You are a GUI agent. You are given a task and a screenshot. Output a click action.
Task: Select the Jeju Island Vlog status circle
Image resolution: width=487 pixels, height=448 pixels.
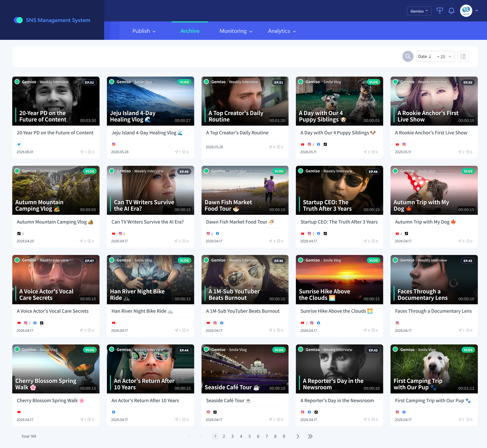click(x=112, y=82)
